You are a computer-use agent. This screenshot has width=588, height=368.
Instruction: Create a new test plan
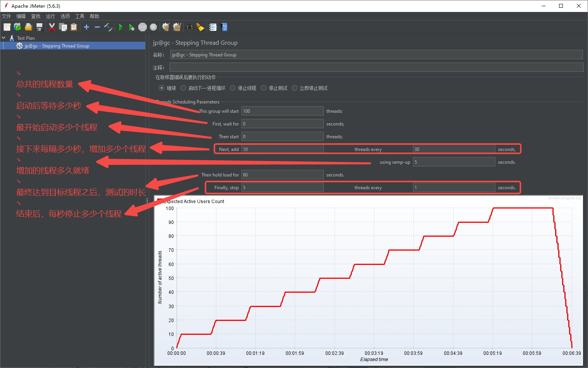coord(7,27)
